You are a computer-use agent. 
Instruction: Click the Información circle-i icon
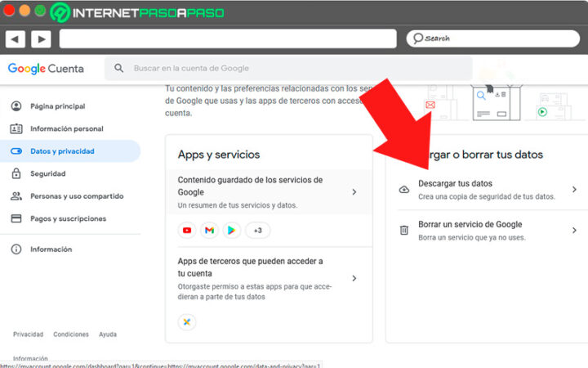tap(16, 249)
